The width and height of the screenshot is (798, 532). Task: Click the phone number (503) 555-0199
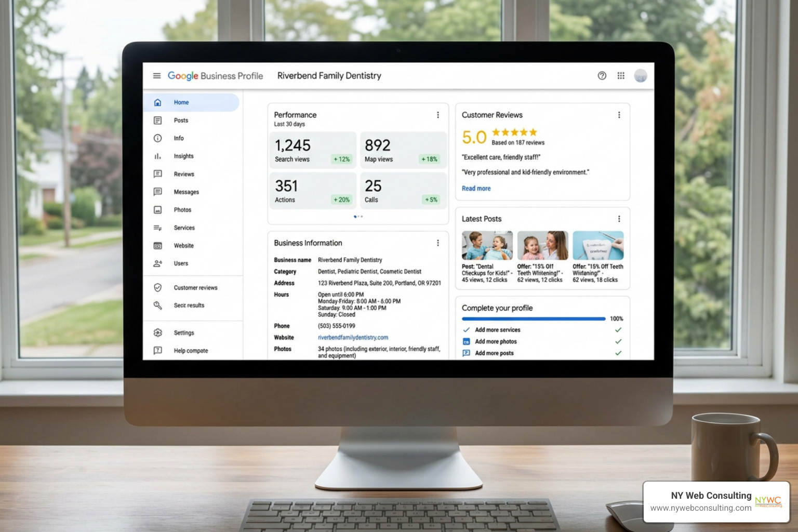click(x=336, y=326)
